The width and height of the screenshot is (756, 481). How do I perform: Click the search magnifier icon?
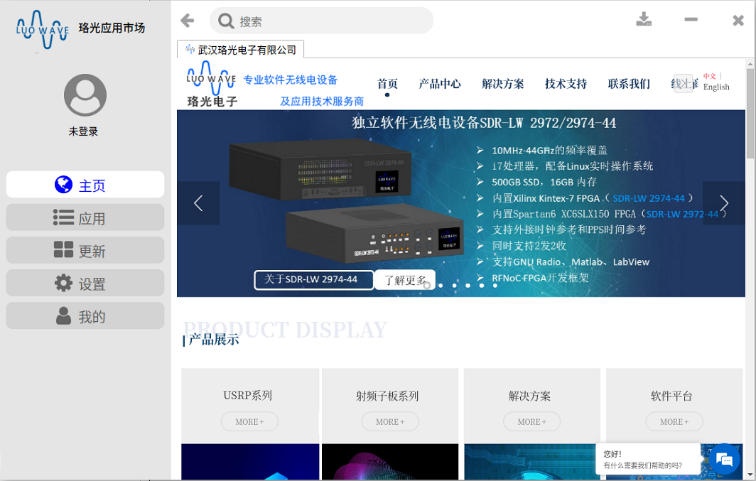click(x=225, y=21)
